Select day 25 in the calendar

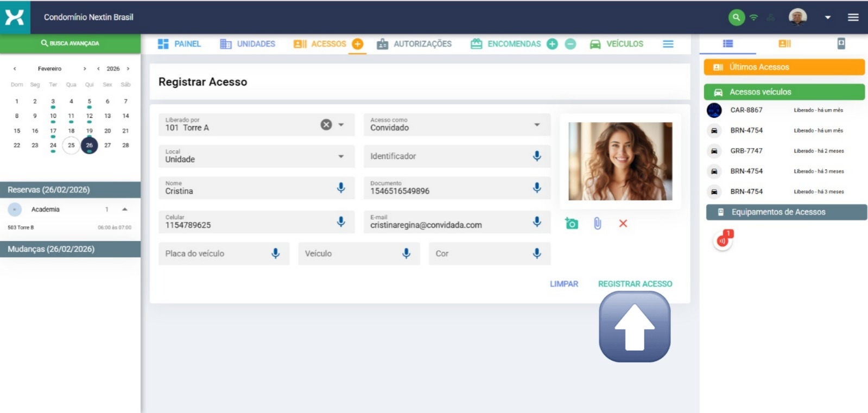(x=71, y=145)
